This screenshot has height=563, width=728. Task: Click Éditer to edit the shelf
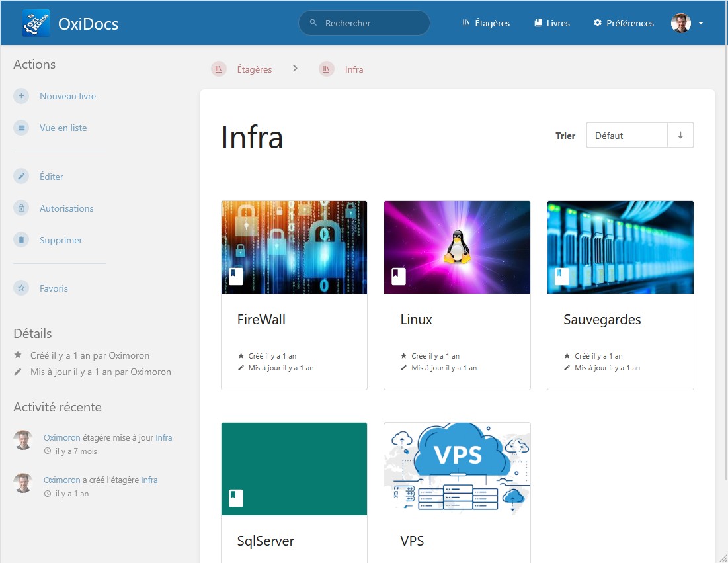52,177
